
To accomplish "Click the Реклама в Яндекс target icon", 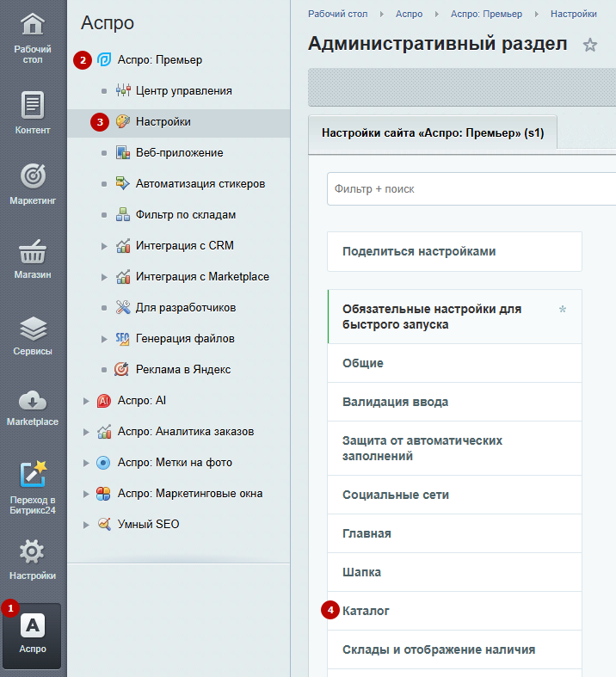I will point(121,370).
